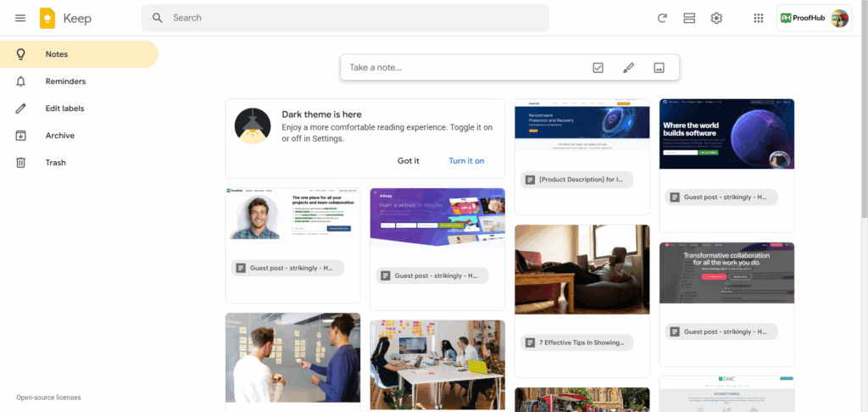This screenshot has width=868, height=412.
Task: Refresh notes with the refresh icon
Action: click(662, 19)
